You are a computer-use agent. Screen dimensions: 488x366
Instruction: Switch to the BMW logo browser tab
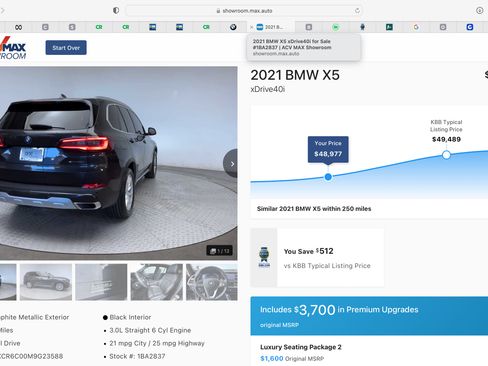point(233,27)
